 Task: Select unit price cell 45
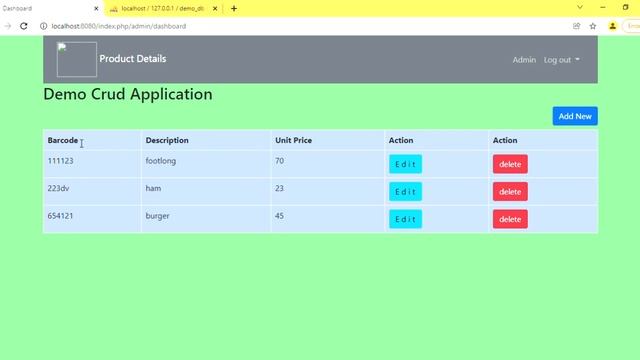click(327, 219)
